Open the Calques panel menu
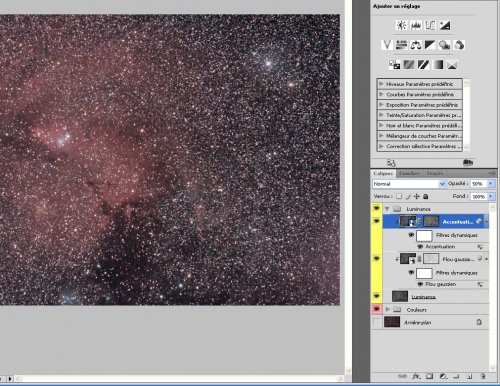 click(x=492, y=173)
